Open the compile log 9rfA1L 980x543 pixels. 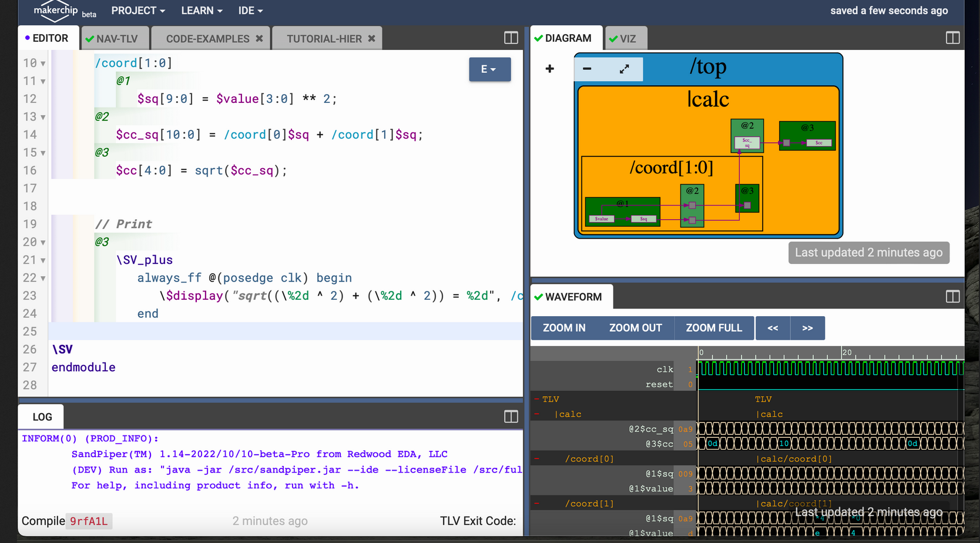point(89,521)
